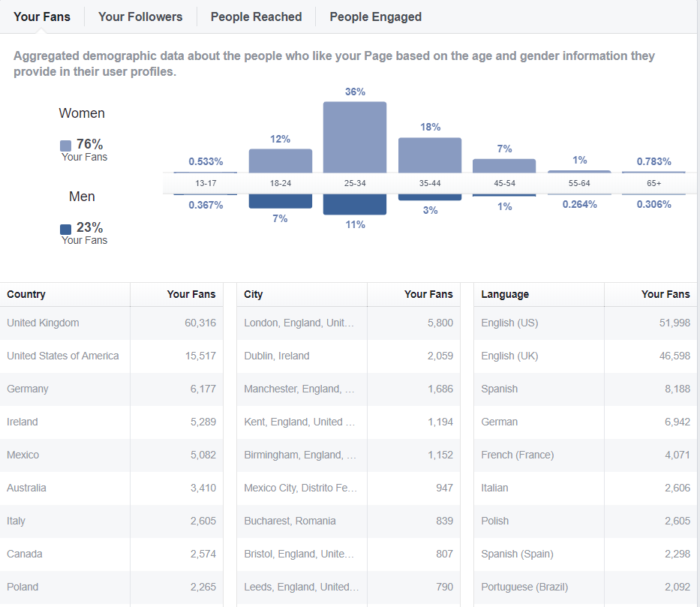Click the Country column header

tap(26, 294)
